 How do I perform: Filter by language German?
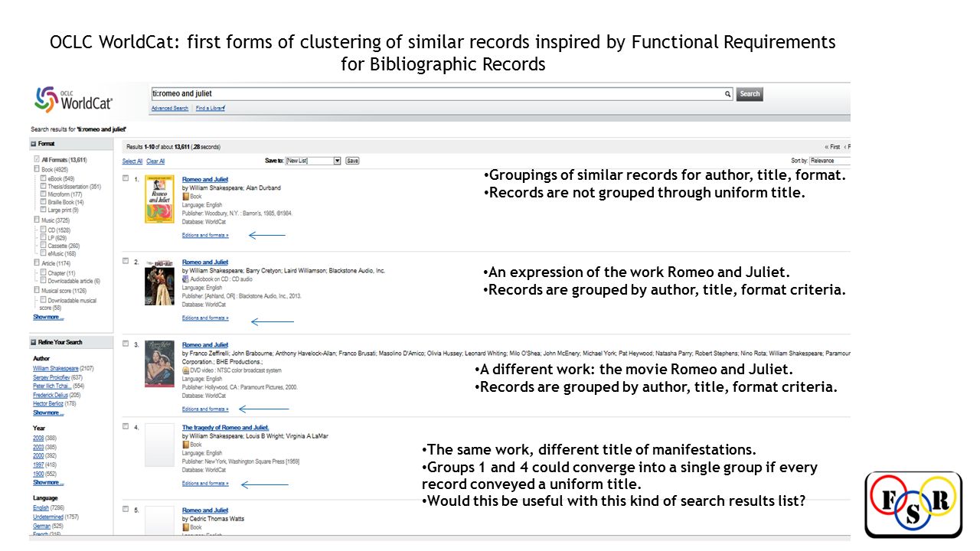[41, 526]
